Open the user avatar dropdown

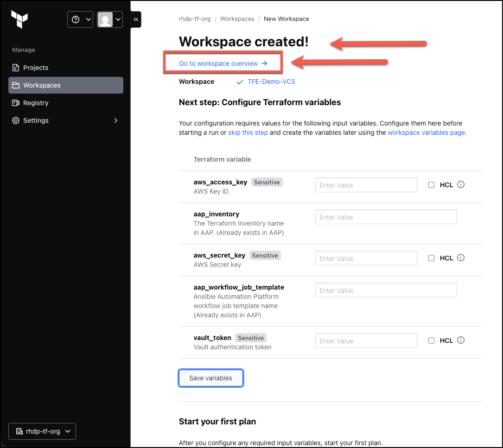[x=110, y=19]
